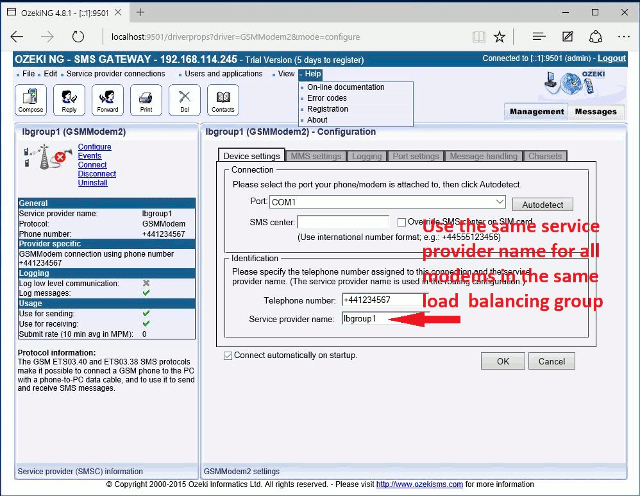This screenshot has width=640, height=496.
Task: Click the browser Share icon
Action: pyautogui.click(x=596, y=37)
